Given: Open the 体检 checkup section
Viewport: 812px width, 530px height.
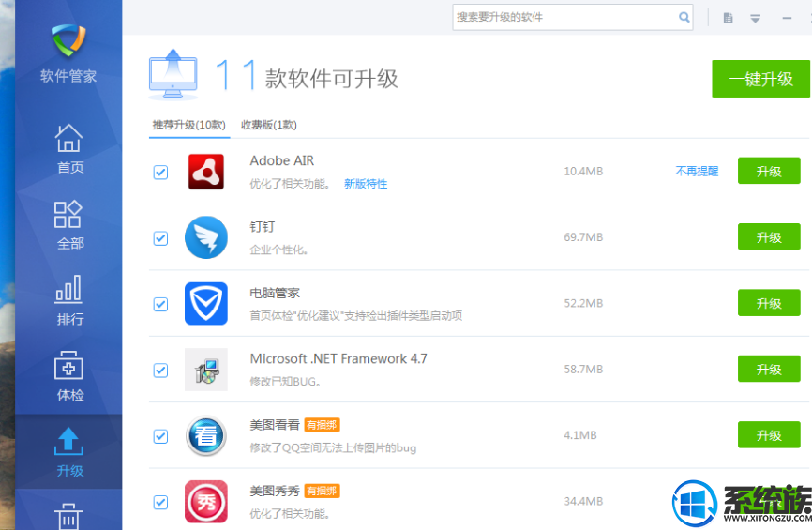Looking at the screenshot, I should point(68,376).
